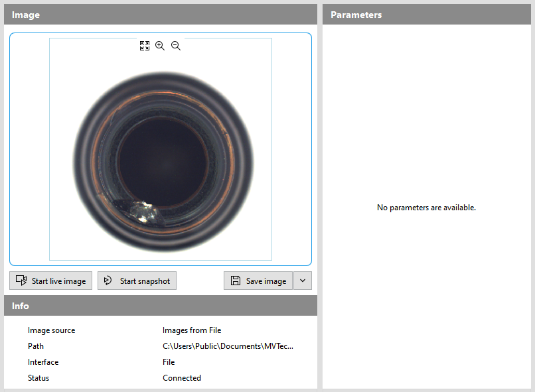Click the 'Connected' status value

[x=182, y=378]
